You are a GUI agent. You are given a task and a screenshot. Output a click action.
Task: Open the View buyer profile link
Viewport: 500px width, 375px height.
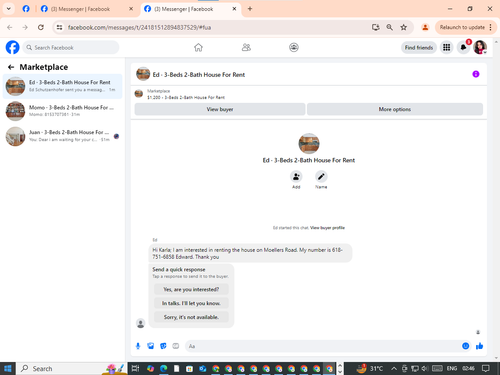coord(327,228)
